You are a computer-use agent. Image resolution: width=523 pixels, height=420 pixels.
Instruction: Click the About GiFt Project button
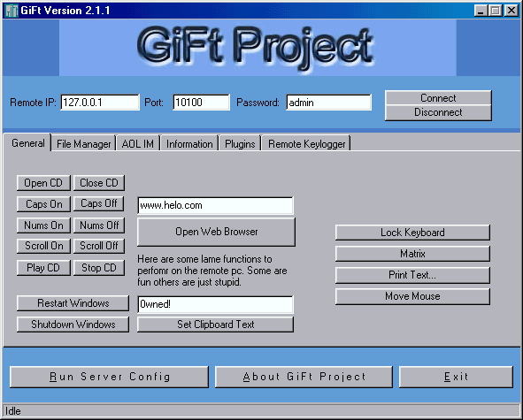point(304,377)
